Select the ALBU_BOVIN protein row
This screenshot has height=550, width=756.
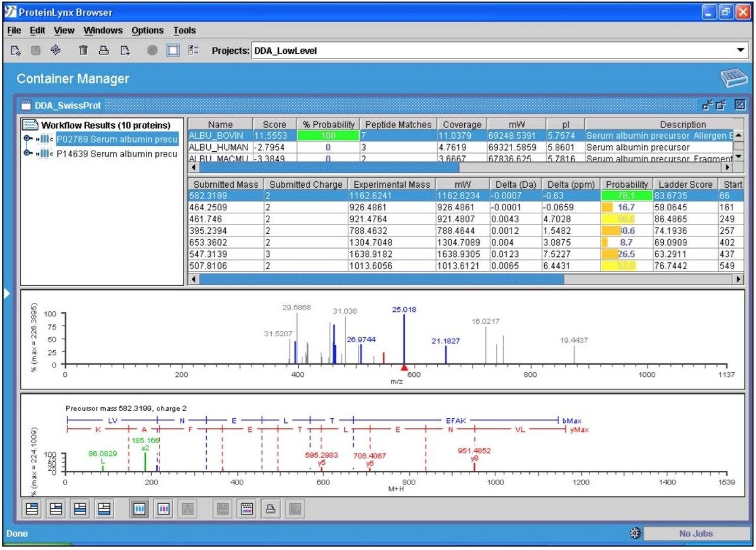[x=460, y=135]
